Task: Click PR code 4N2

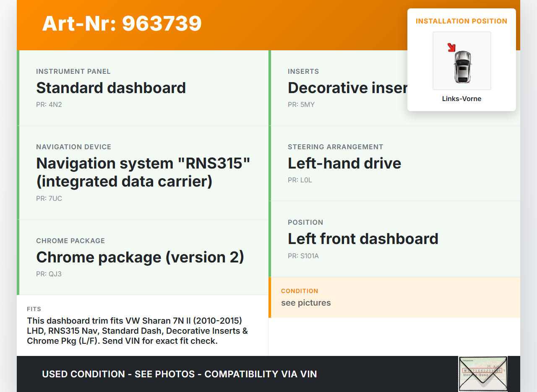Action: [49, 105]
